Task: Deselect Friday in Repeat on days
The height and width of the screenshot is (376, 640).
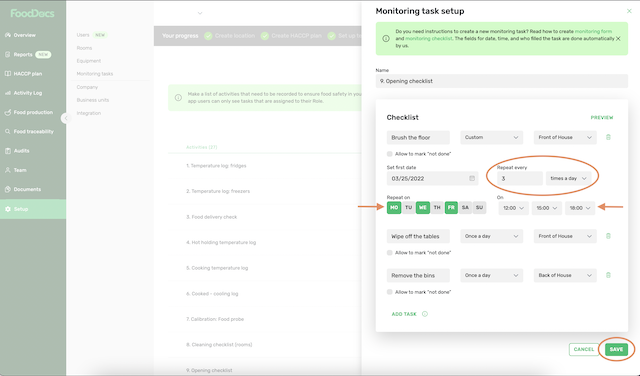Action: (451, 207)
